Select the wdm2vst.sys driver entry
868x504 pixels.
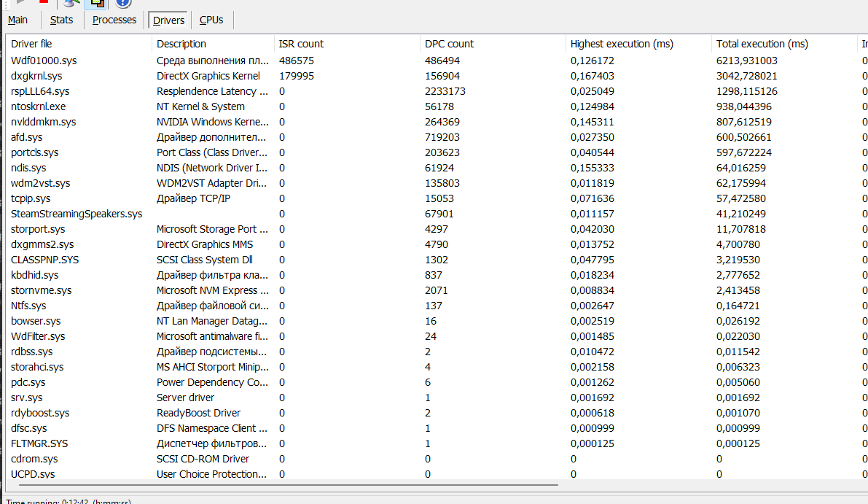coord(40,183)
